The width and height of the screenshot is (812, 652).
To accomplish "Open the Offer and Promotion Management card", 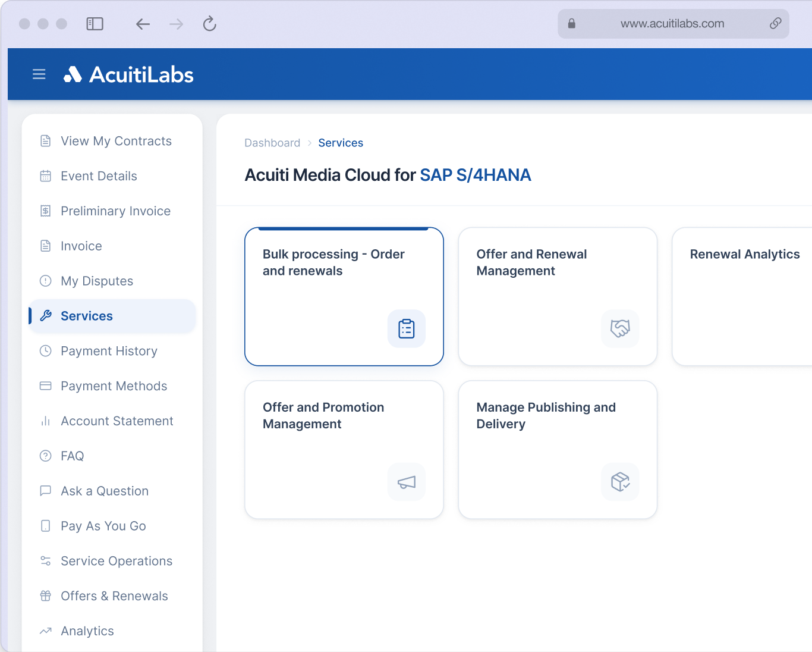I will pos(344,450).
